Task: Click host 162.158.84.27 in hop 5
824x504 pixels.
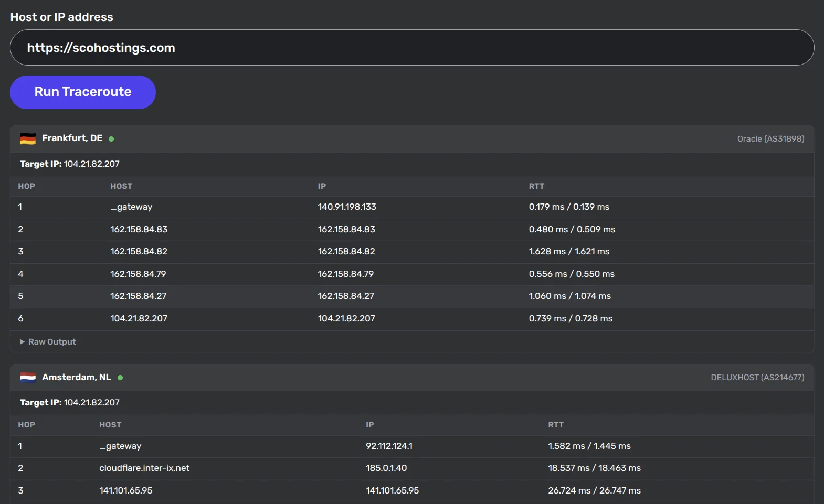Action: (139, 296)
